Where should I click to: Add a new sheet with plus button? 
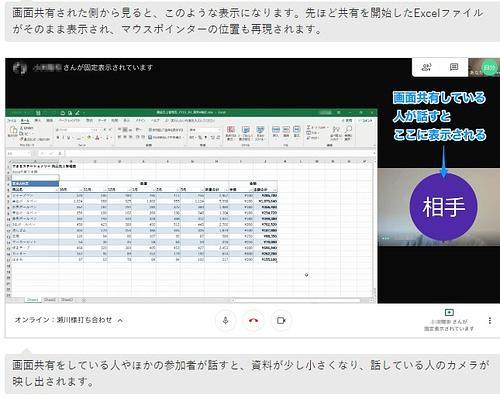(x=84, y=300)
